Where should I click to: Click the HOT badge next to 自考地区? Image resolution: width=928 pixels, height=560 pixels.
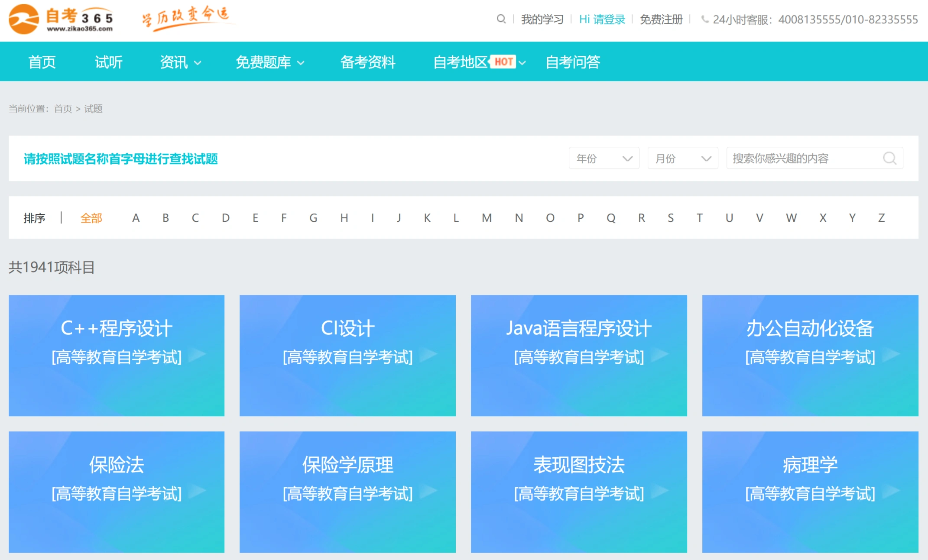coord(503,62)
